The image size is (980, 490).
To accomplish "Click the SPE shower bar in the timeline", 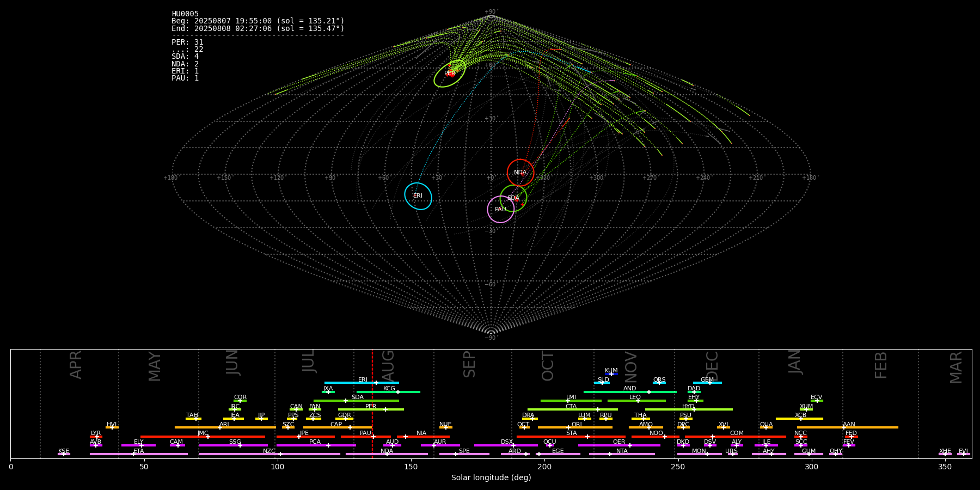I will pos(464,454).
